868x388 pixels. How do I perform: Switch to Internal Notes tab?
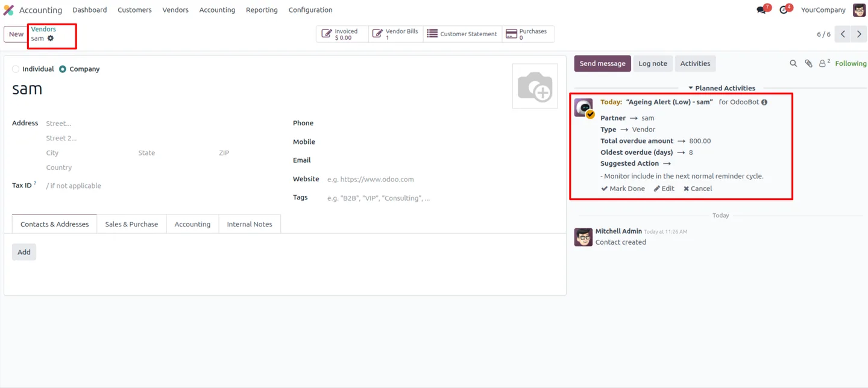tap(250, 224)
